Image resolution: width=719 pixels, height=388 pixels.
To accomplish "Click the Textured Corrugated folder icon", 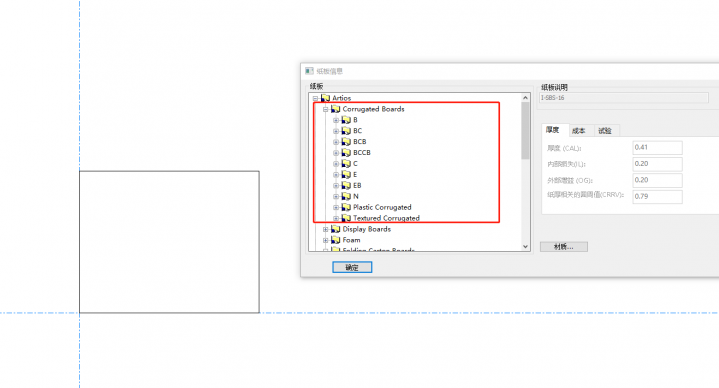I will pyautogui.click(x=346, y=218).
